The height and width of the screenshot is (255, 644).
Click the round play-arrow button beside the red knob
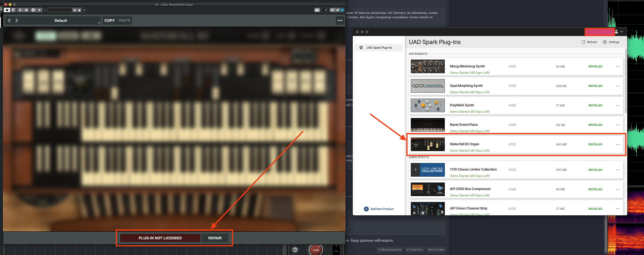pos(295,250)
